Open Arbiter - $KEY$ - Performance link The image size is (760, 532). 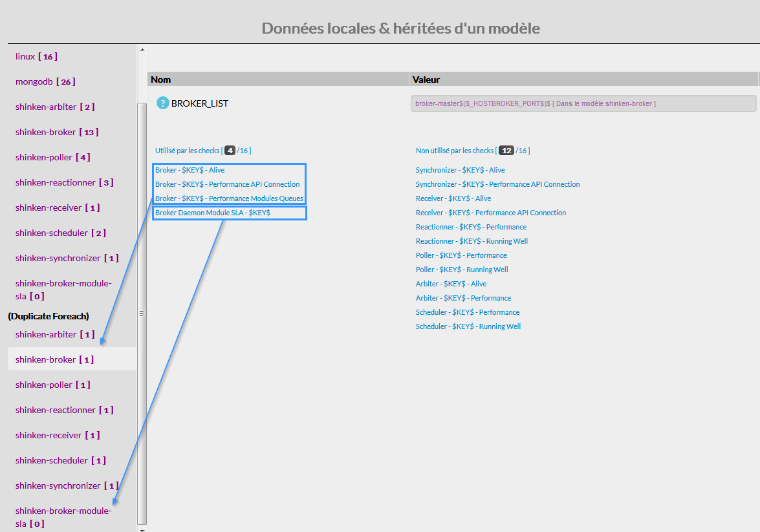click(x=463, y=298)
